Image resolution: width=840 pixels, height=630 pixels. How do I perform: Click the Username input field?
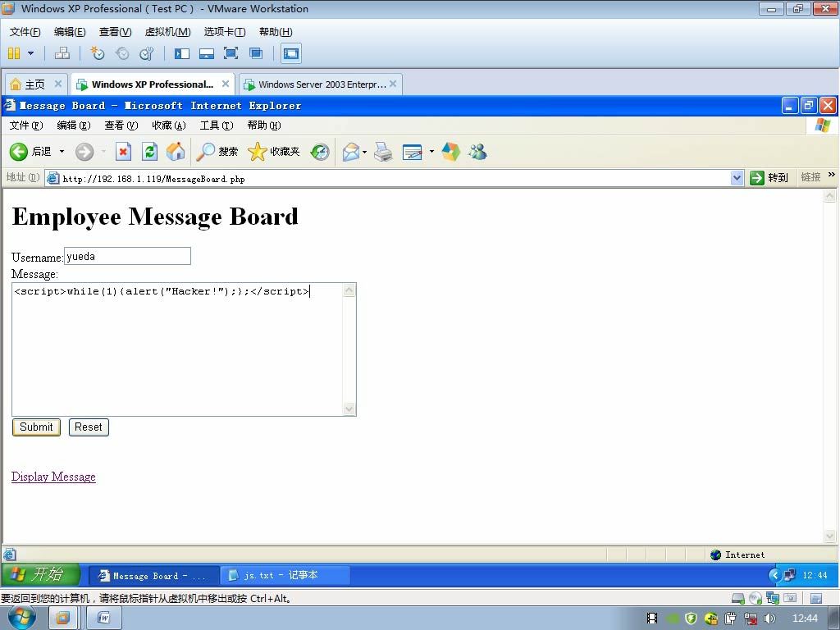(127, 256)
